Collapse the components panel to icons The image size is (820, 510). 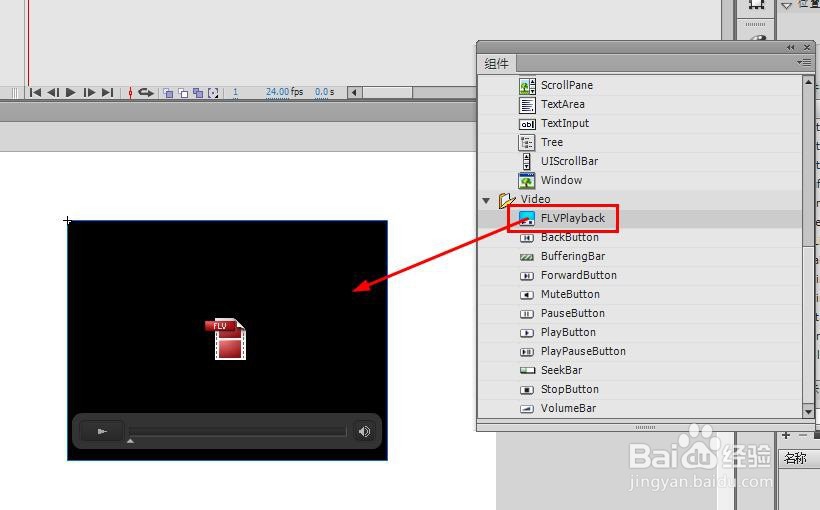(x=790, y=48)
